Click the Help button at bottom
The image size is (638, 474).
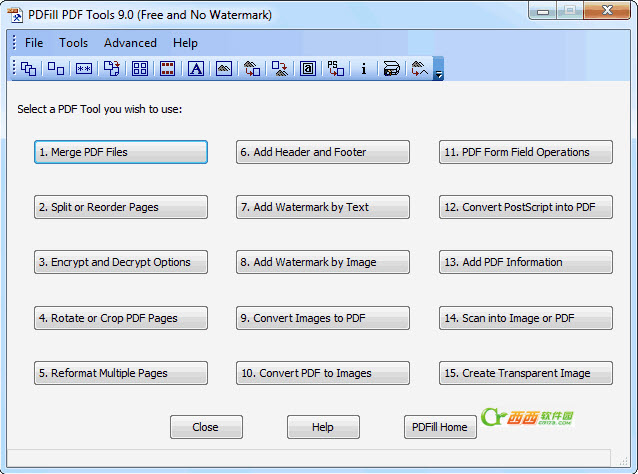tap(323, 427)
